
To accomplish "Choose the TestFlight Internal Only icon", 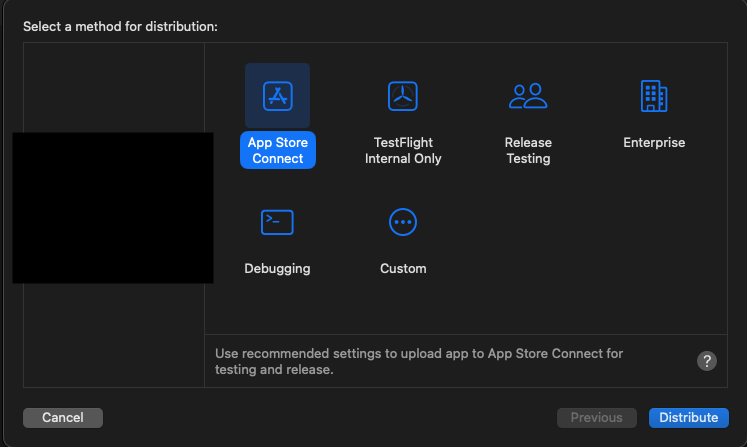I will pos(403,96).
